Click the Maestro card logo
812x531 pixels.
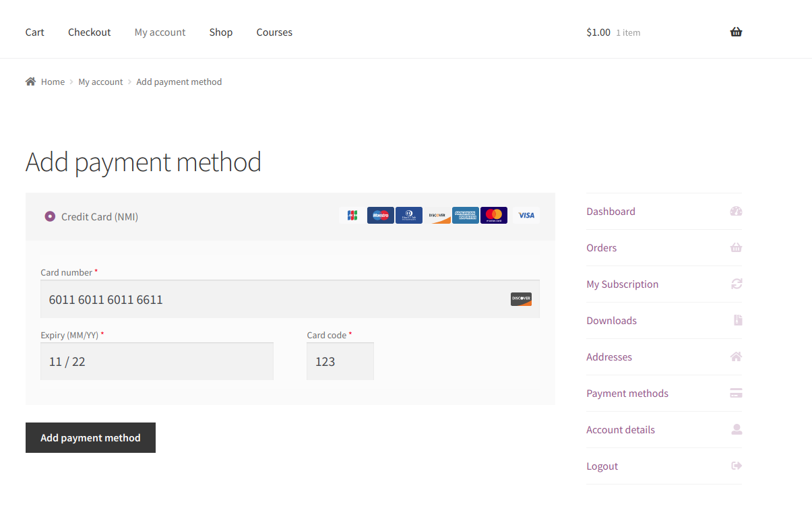[380, 216]
